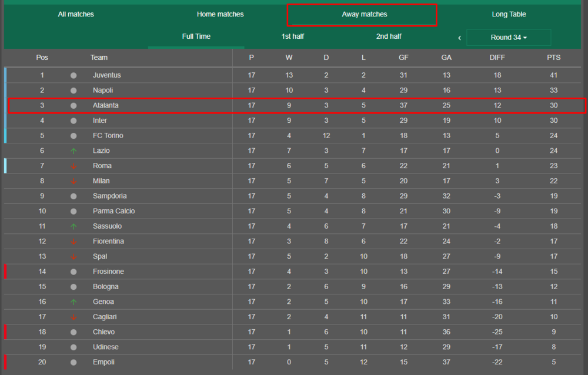Switch to the Home matches tab
588x375 pixels.
(x=220, y=14)
